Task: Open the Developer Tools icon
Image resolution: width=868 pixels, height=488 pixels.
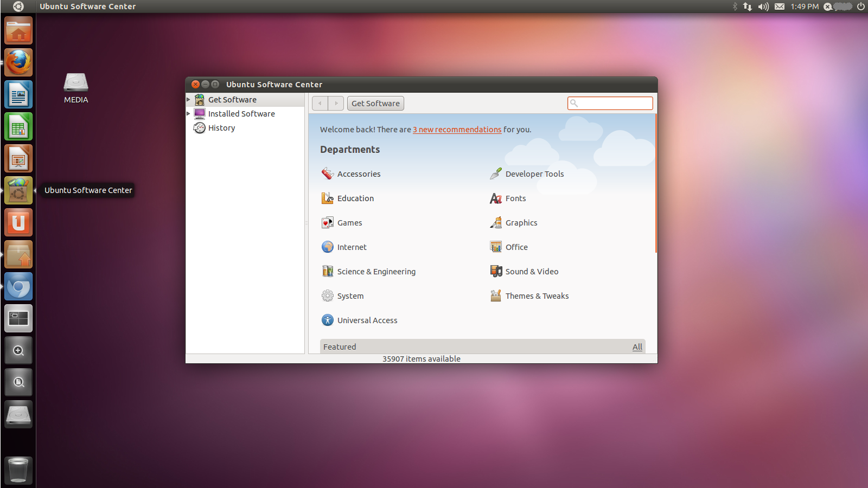Action: (x=495, y=174)
